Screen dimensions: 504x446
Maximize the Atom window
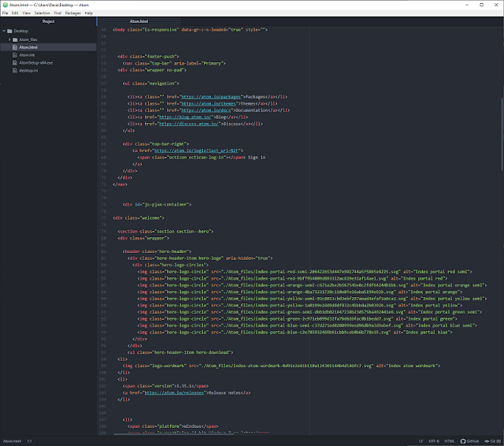tap(481, 5)
